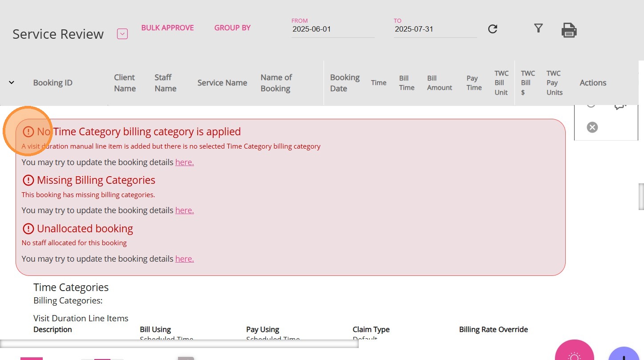644x360 pixels.
Task: Click the print icon in header
Action: 569,30
